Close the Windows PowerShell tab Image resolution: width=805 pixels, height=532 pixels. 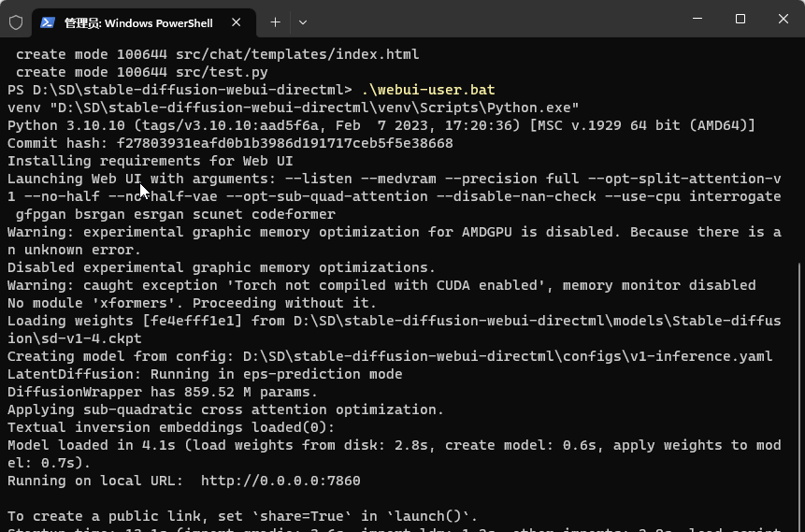237,22
